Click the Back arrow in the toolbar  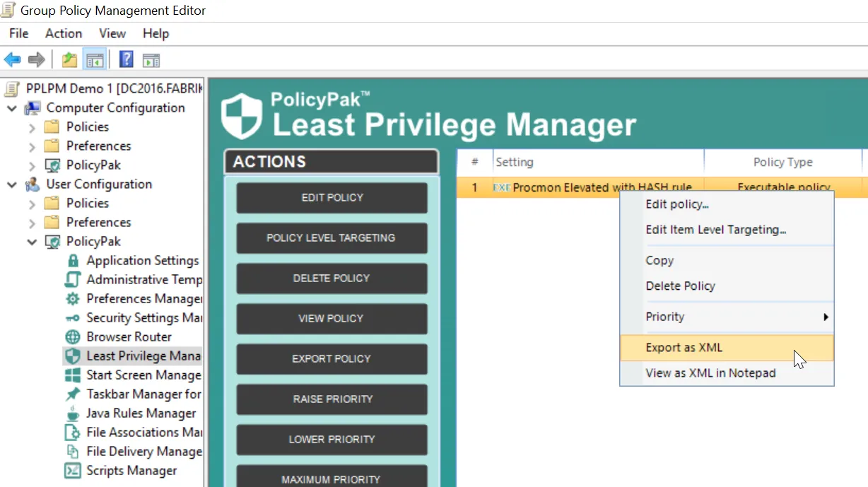click(x=13, y=60)
